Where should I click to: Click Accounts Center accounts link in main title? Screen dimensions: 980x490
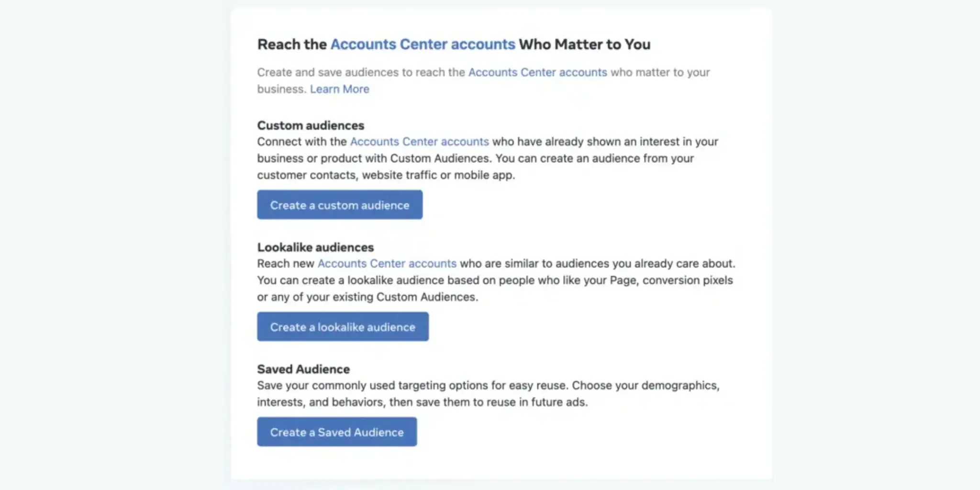coord(423,44)
